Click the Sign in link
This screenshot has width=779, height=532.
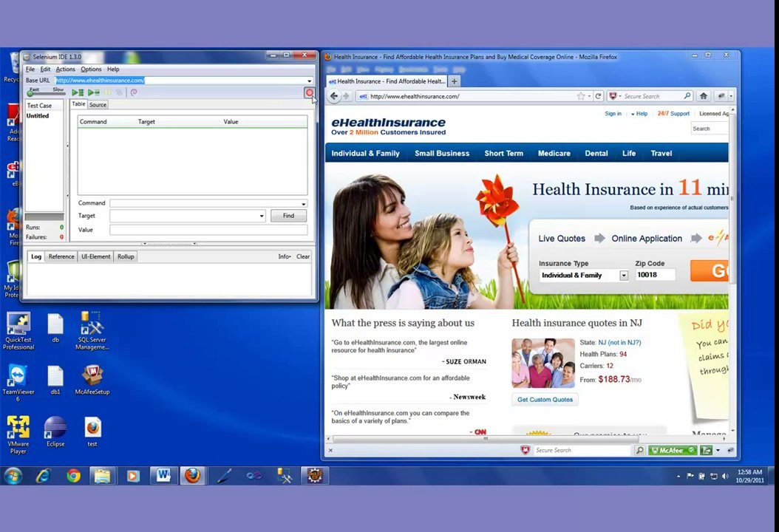tap(613, 114)
